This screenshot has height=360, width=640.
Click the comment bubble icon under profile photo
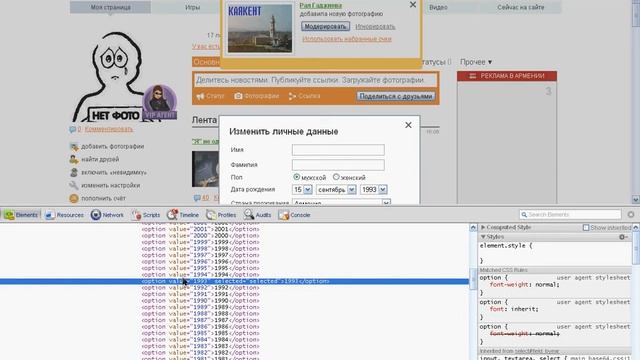(73, 129)
